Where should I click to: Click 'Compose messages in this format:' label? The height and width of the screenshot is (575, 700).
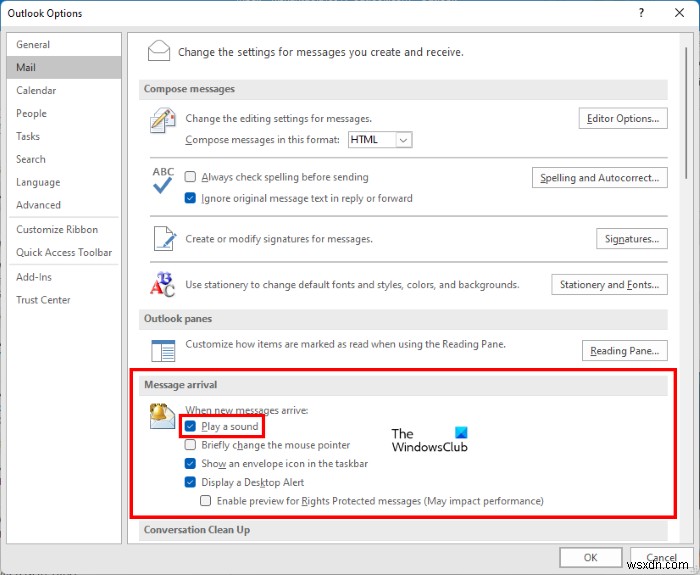coord(262,140)
